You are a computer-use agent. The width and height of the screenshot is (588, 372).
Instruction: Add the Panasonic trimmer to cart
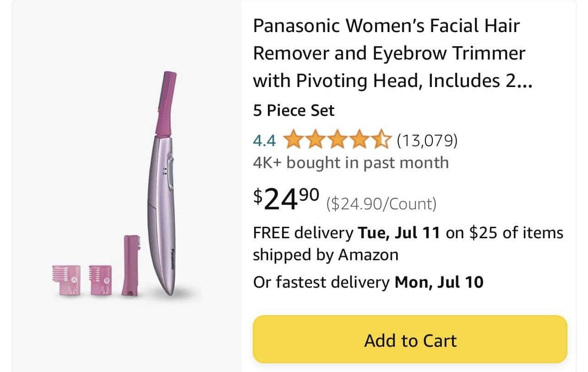coord(410,340)
